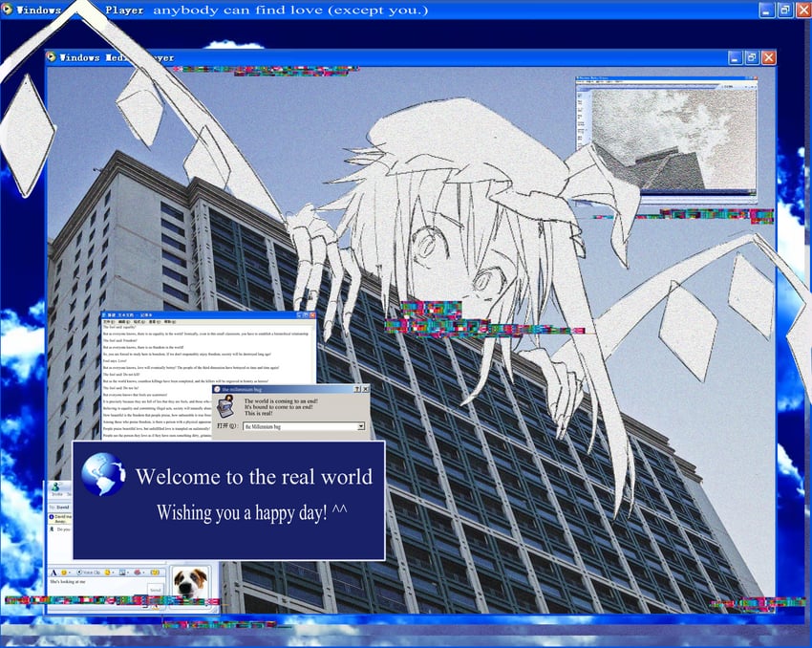Choose the wink icon in Messenger toolbar
Screen dimensions: 812x648
[107, 572]
